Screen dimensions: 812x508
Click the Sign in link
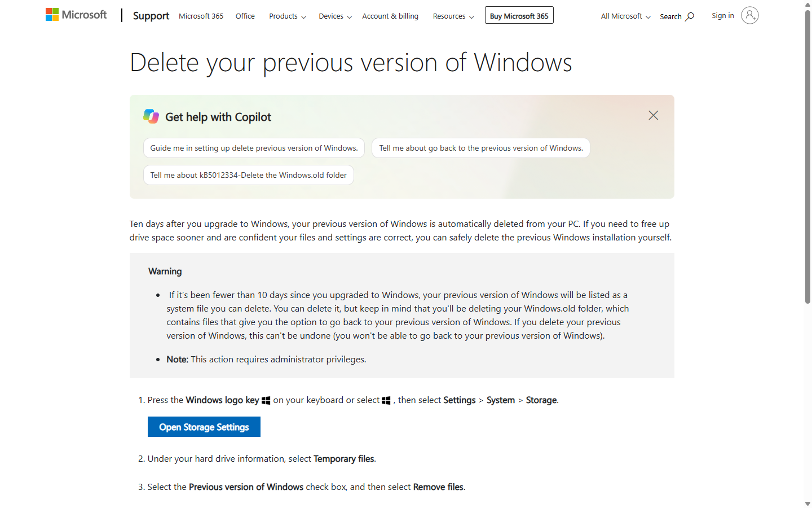[722, 15]
